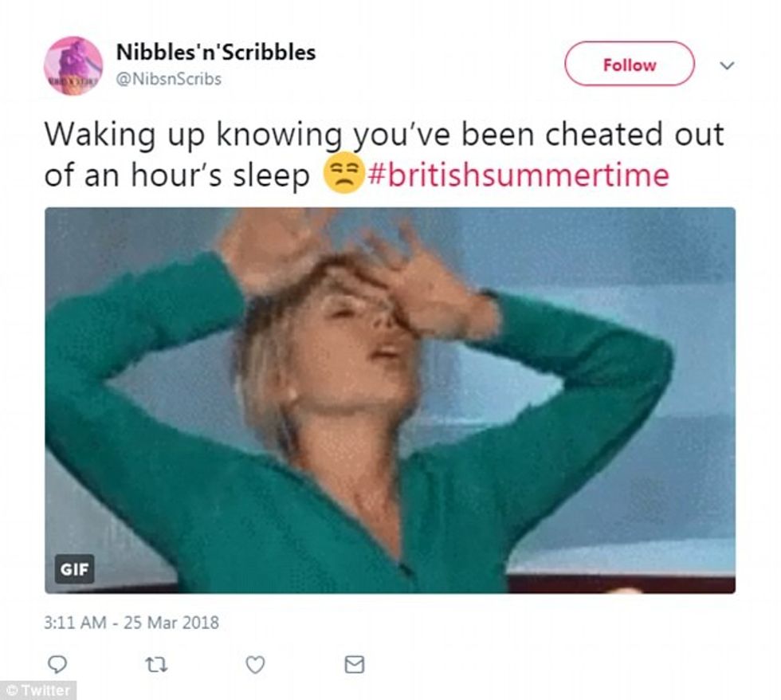The image size is (781, 700).
Task: Click the reply speech bubble icon
Action: [x=57, y=664]
